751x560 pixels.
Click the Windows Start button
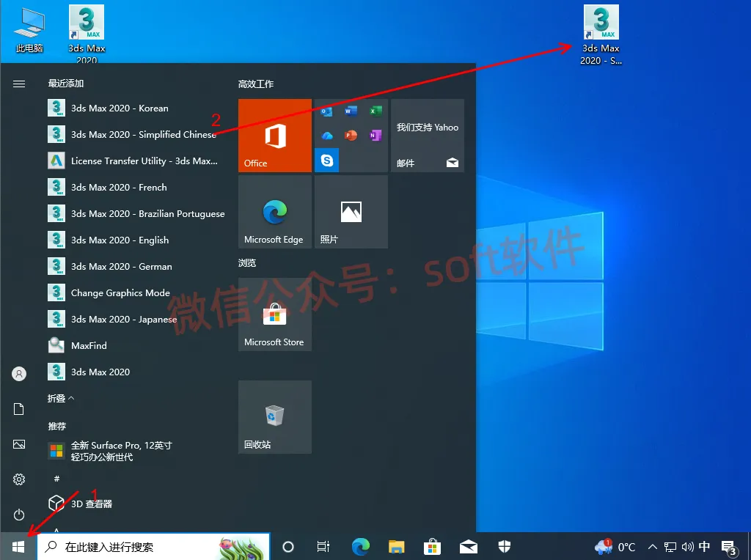point(18,546)
